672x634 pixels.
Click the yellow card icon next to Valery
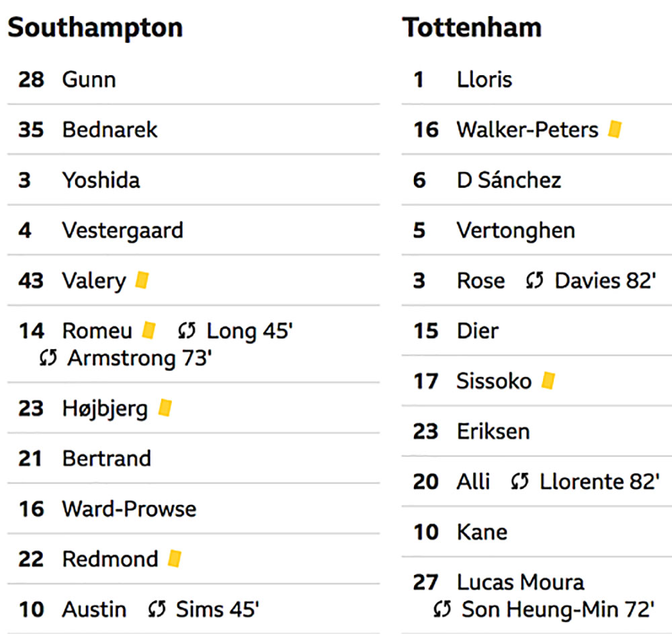[x=142, y=280]
